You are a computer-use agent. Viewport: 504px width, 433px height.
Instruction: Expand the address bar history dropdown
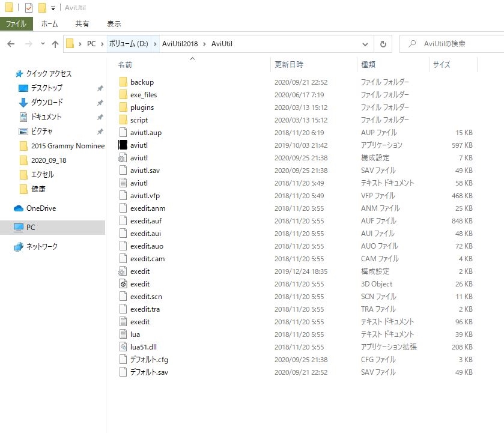pyautogui.click(x=365, y=44)
